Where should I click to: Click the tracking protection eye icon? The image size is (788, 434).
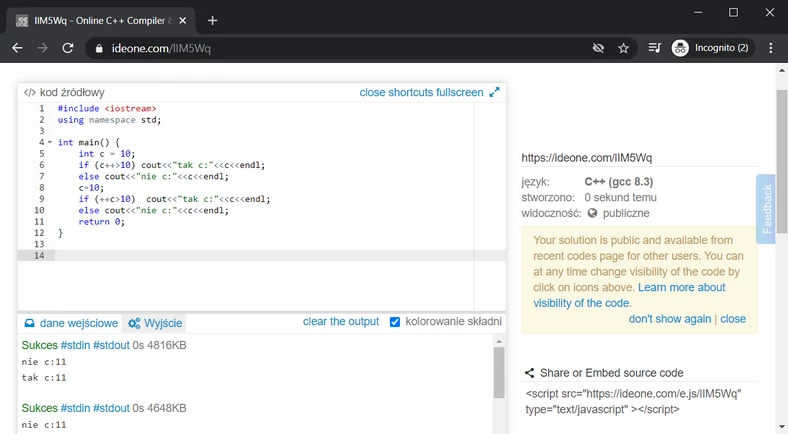[598, 48]
